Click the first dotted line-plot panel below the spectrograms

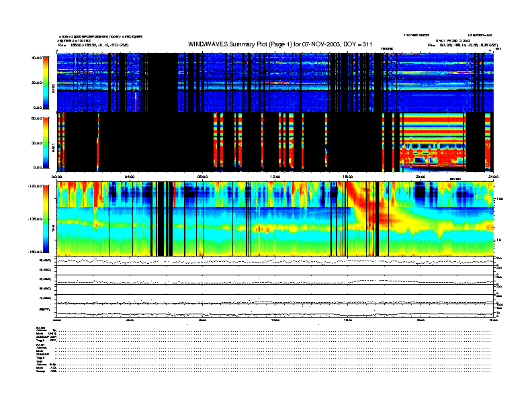tap(275, 261)
